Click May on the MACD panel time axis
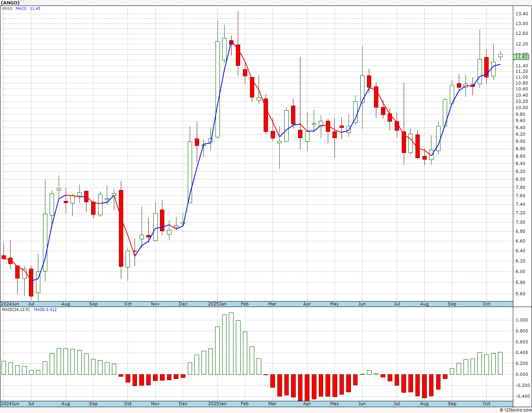Image resolution: width=532 pixels, height=413 pixels. [334, 404]
